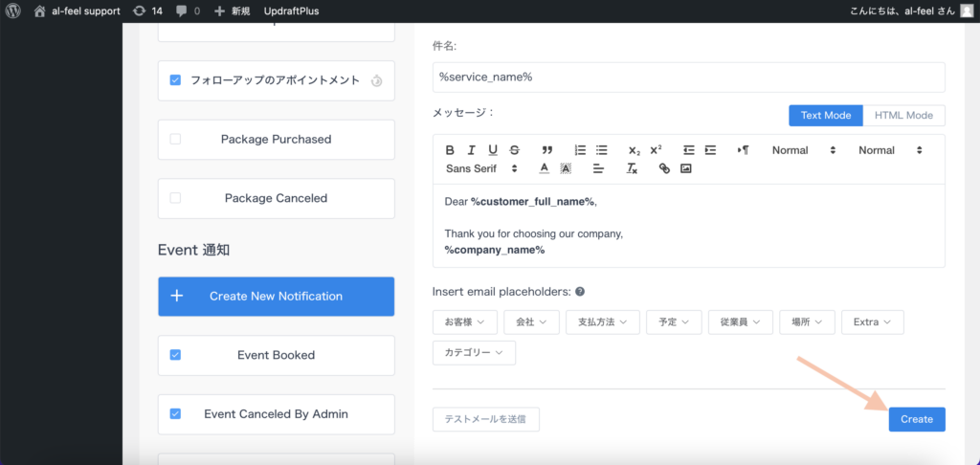The image size is (980, 465).
Task: Enable the Package Purchased notification checkbox
Action: pos(175,140)
